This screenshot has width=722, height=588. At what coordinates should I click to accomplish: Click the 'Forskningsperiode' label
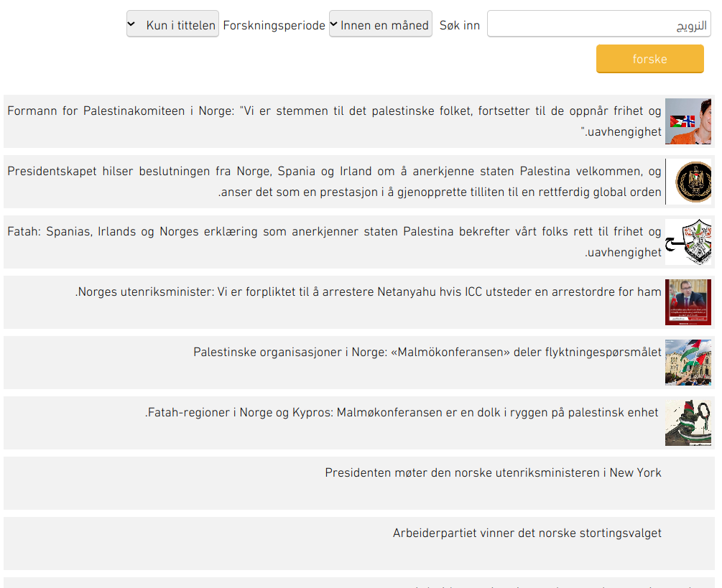click(274, 25)
